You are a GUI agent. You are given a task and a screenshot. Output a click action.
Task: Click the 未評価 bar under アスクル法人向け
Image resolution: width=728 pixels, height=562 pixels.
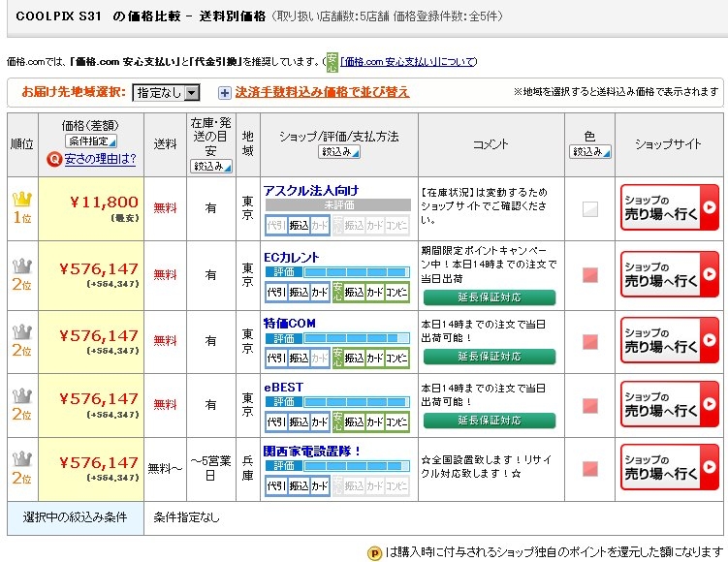[337, 205]
